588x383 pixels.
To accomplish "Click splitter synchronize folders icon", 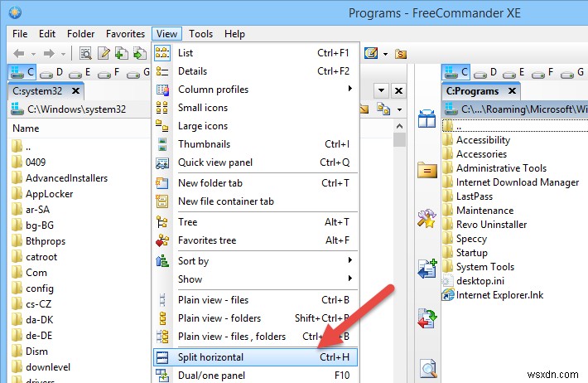I will [x=427, y=318].
